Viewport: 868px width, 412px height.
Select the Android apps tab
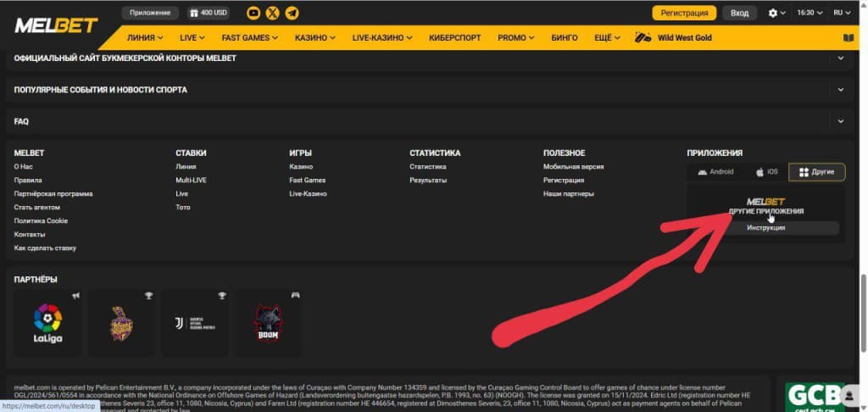point(715,172)
